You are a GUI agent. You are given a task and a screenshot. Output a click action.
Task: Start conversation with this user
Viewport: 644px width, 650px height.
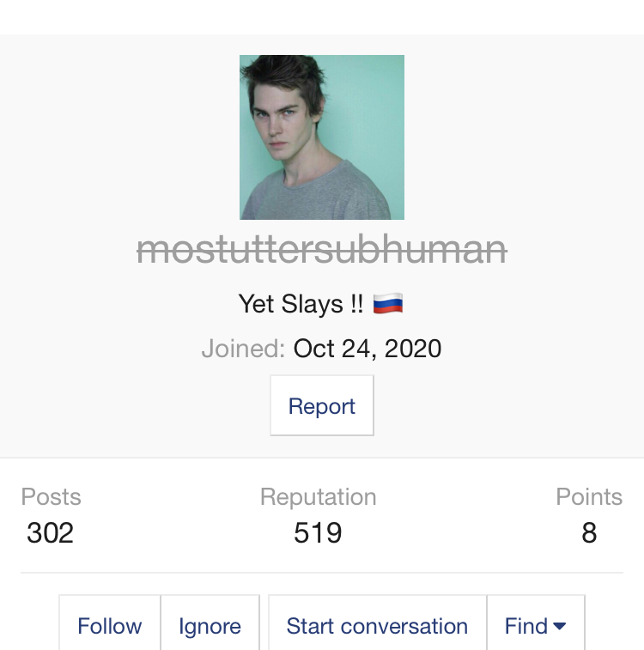377,624
